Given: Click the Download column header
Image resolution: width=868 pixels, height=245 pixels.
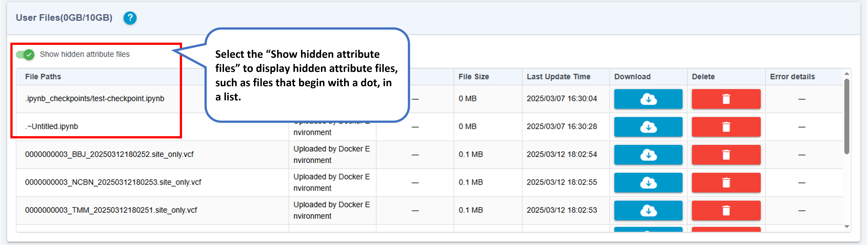Looking at the screenshot, I should click(632, 77).
